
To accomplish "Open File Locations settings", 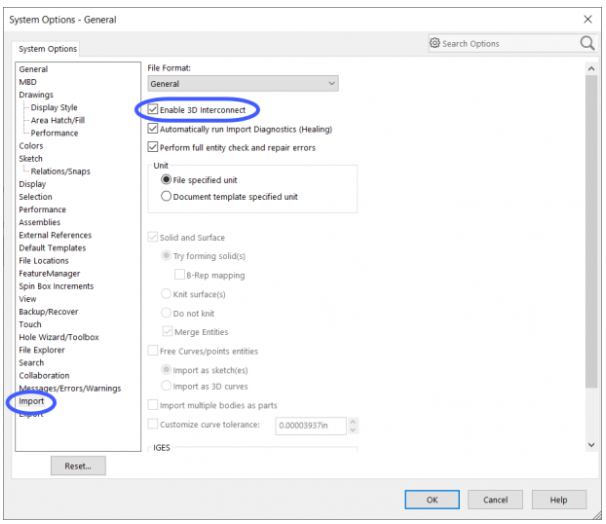I will point(44,260).
